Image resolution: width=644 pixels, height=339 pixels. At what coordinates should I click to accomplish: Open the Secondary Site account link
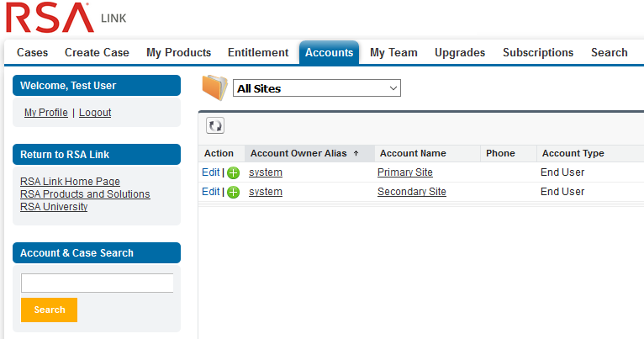click(x=411, y=192)
